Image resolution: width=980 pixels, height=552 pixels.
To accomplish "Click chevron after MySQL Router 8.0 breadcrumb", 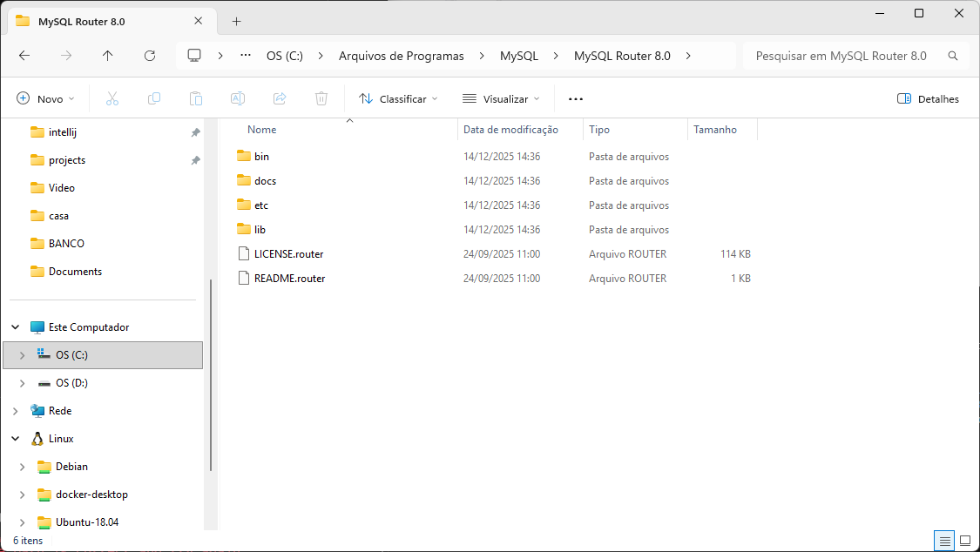I will (688, 56).
